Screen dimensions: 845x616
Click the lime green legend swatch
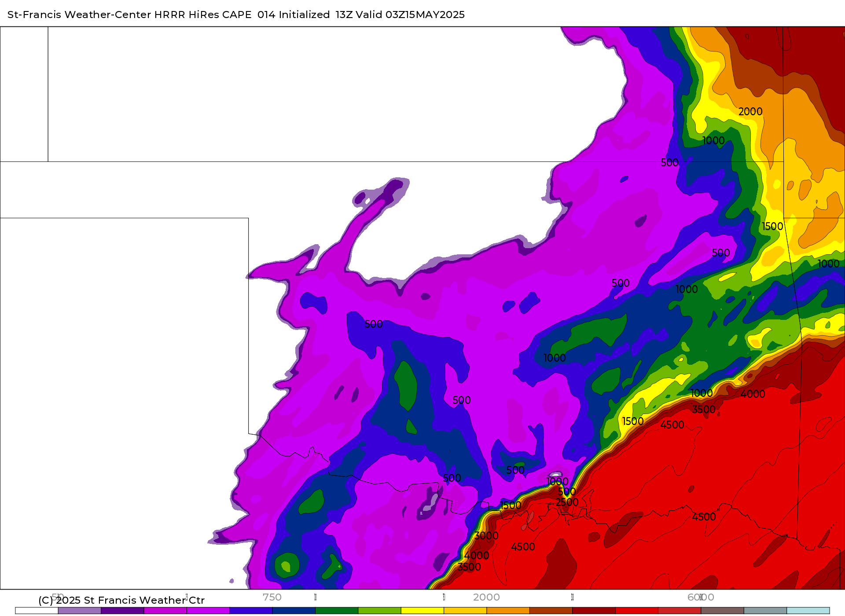pos(379,611)
